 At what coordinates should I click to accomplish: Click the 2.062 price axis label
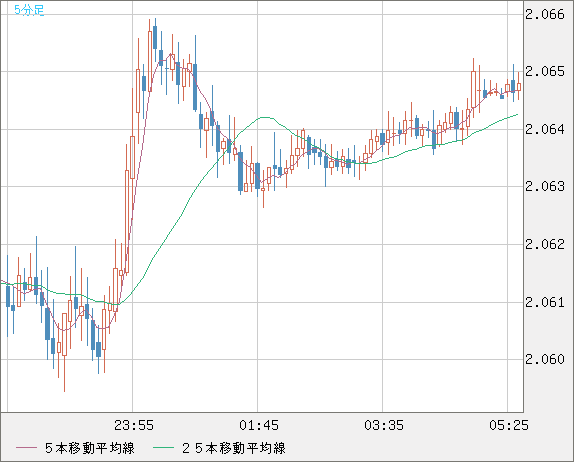pyautogui.click(x=545, y=244)
